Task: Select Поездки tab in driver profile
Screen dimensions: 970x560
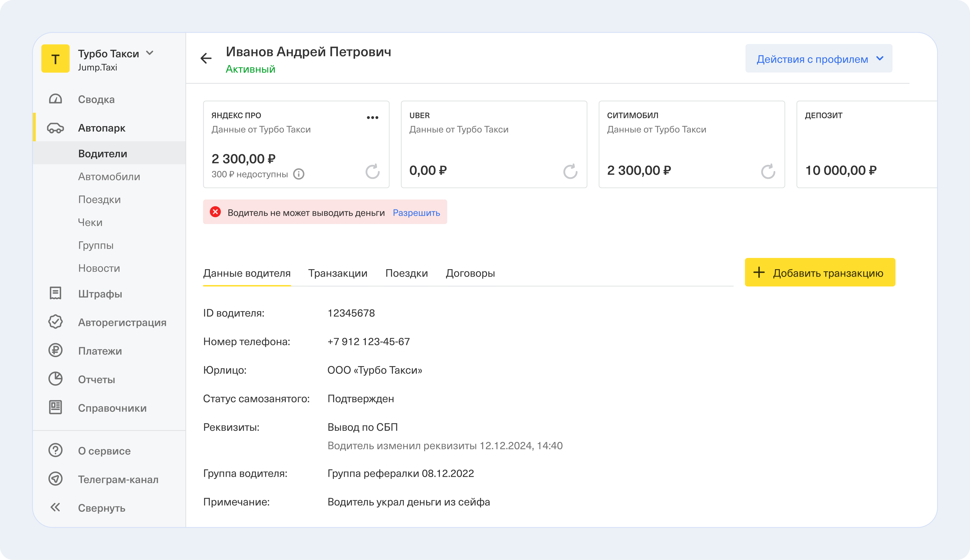Action: tap(406, 273)
